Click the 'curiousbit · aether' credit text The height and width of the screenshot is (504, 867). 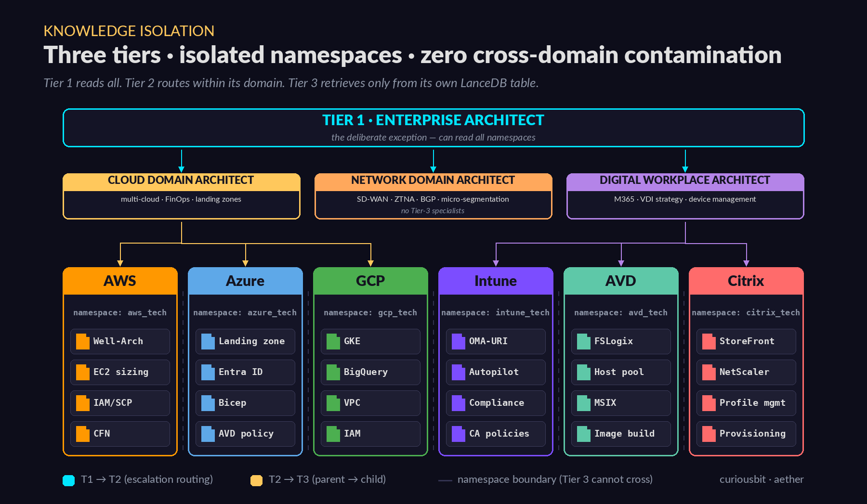click(762, 479)
